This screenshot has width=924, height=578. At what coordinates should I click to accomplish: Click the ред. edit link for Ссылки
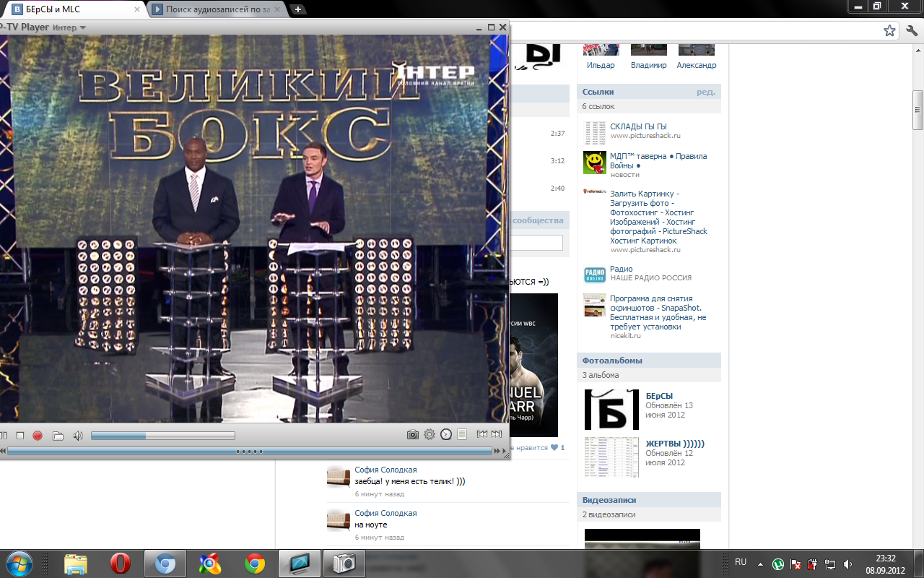point(705,92)
